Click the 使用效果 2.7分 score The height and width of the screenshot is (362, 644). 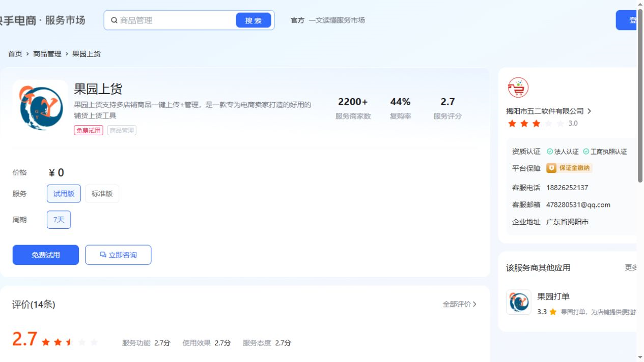click(207, 343)
